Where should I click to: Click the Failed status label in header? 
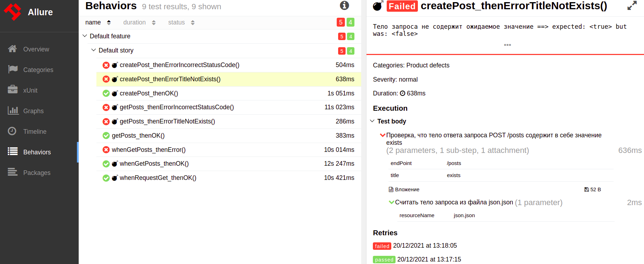tap(402, 6)
